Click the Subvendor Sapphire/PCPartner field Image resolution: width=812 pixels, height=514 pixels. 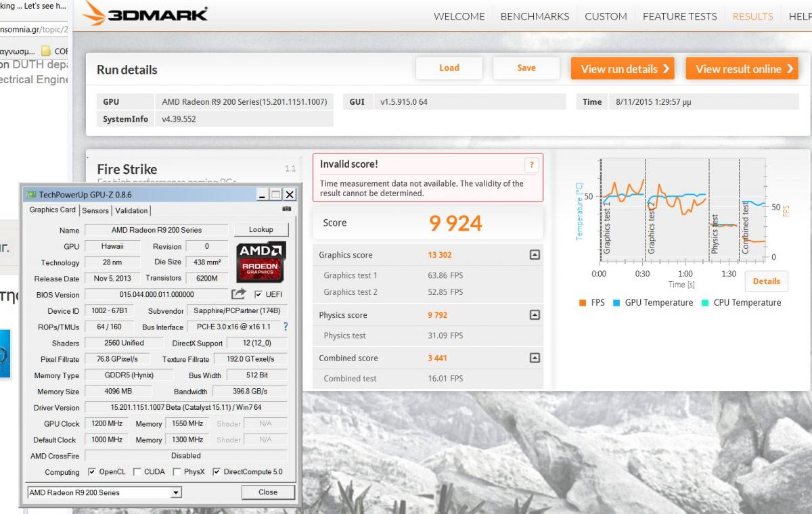[236, 311]
